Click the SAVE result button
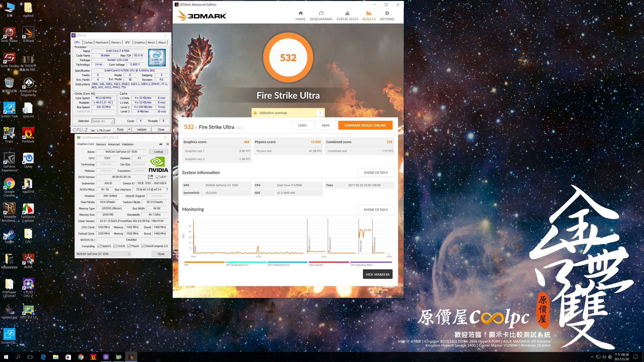This screenshot has width=644, height=362. [x=326, y=125]
